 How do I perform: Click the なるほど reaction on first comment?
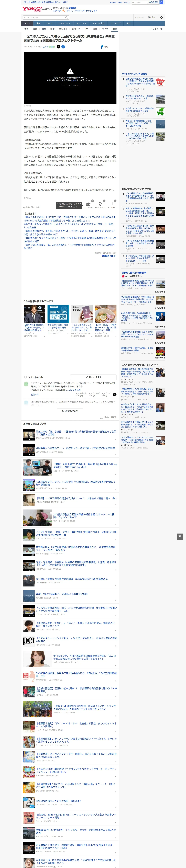coord(94,394)
